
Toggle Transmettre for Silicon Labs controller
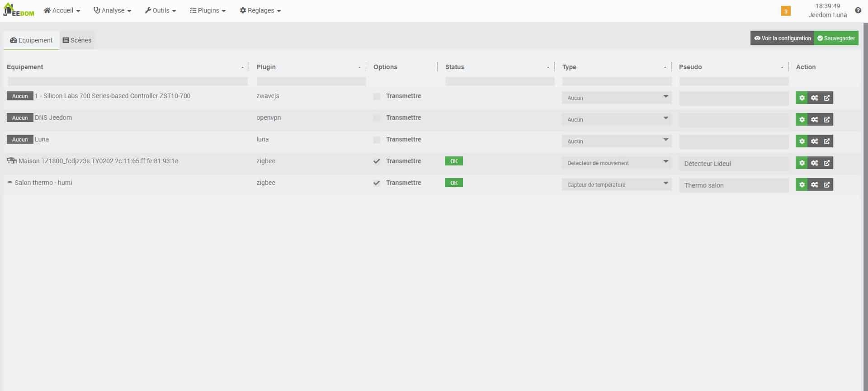click(x=377, y=96)
